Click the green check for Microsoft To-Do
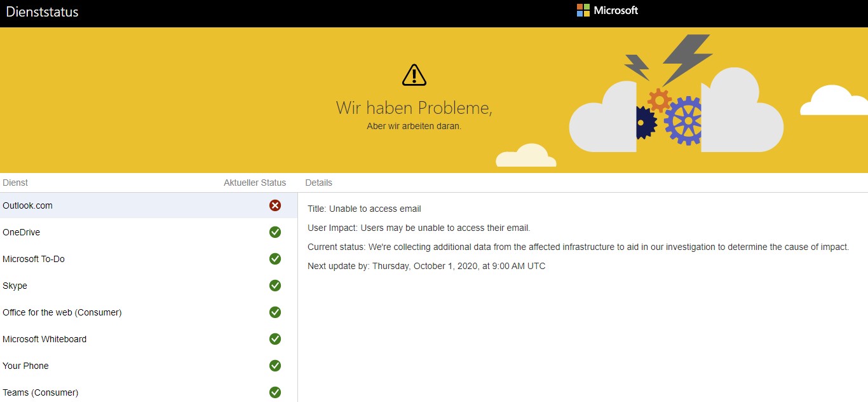 click(x=275, y=259)
